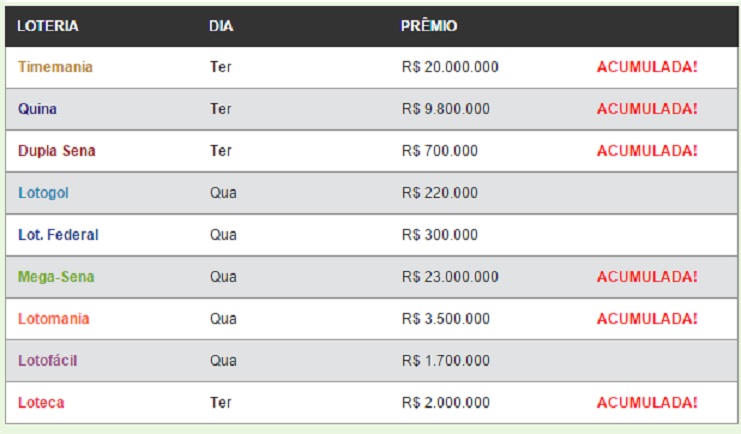Open the Lot. Federal link

point(58,235)
